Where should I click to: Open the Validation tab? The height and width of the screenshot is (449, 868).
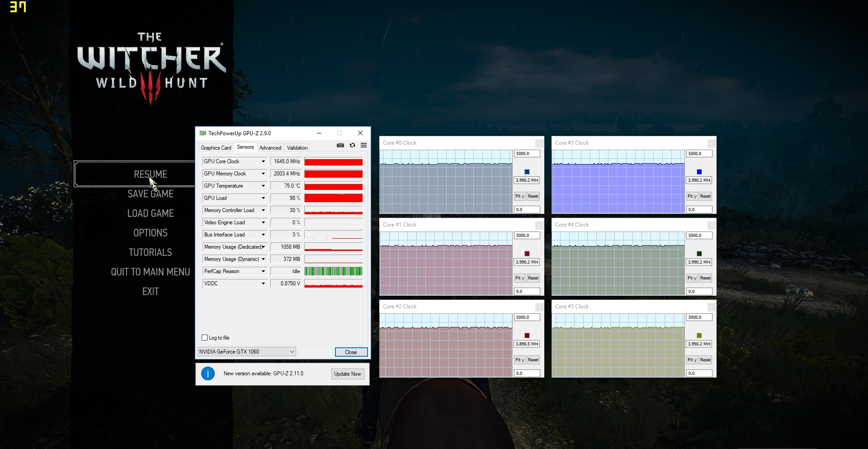point(297,148)
